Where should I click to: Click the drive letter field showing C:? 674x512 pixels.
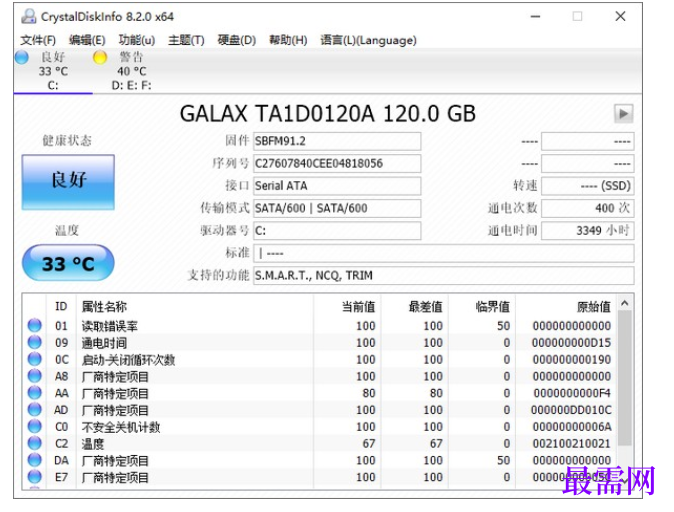[x=337, y=230]
